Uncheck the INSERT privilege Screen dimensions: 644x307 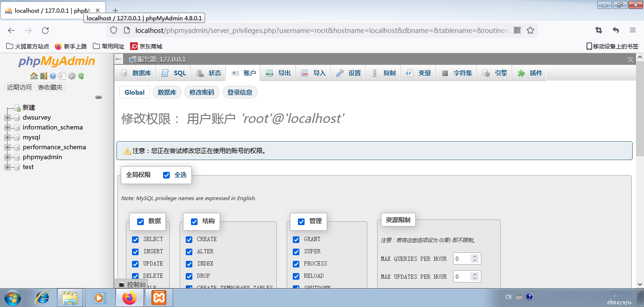click(x=135, y=252)
